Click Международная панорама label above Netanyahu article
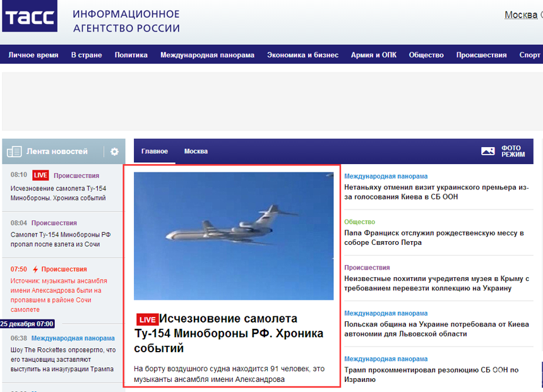543x392 pixels. pos(386,176)
